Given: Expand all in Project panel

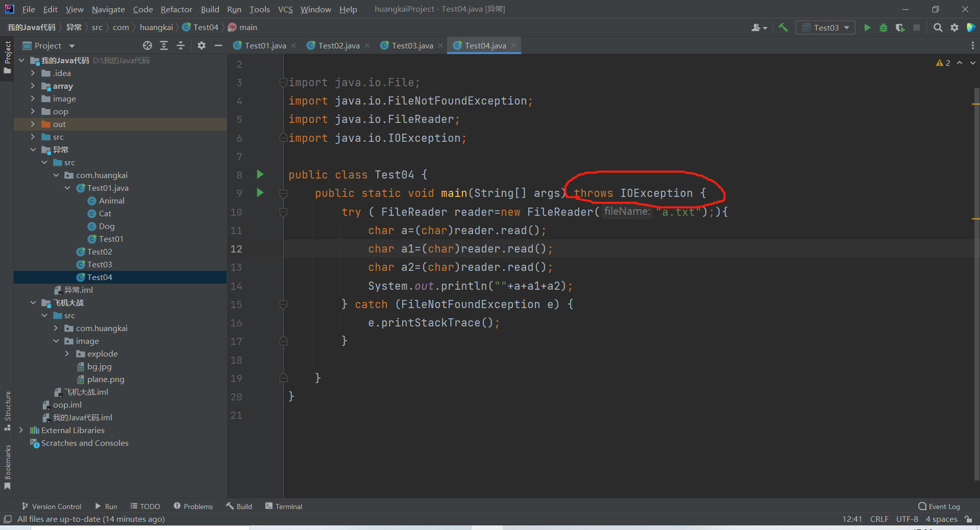Looking at the screenshot, I should (x=164, y=45).
